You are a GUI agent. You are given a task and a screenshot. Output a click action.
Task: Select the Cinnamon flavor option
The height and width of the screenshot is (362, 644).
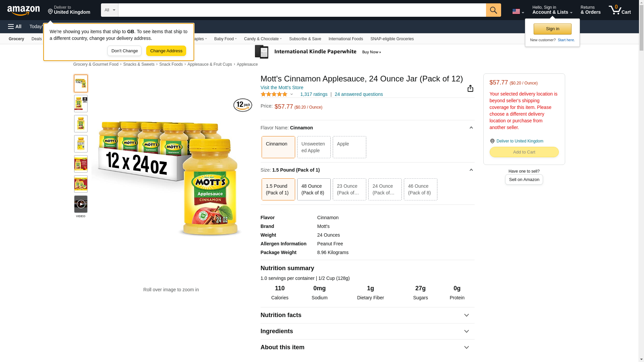pos(278,147)
